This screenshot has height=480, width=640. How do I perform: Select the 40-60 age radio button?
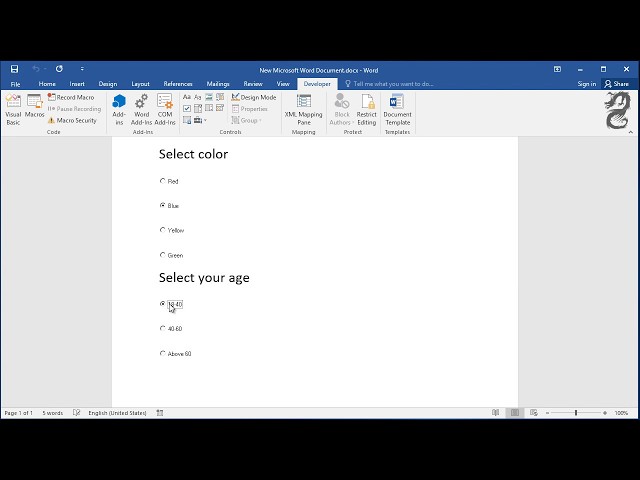coord(162,328)
